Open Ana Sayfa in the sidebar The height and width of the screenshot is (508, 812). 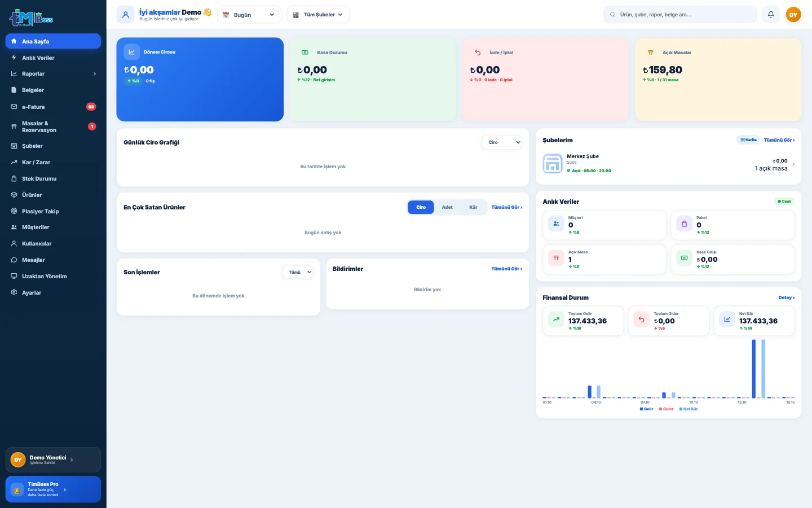pos(53,41)
